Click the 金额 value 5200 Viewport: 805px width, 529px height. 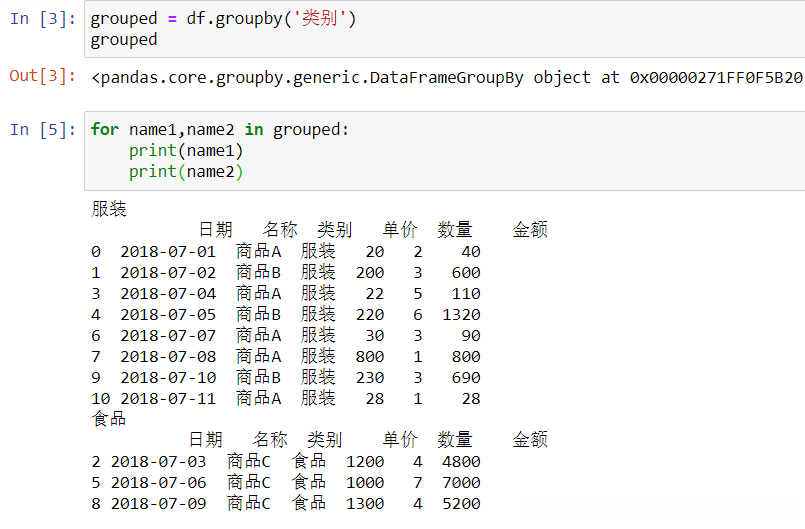pyautogui.click(x=462, y=504)
